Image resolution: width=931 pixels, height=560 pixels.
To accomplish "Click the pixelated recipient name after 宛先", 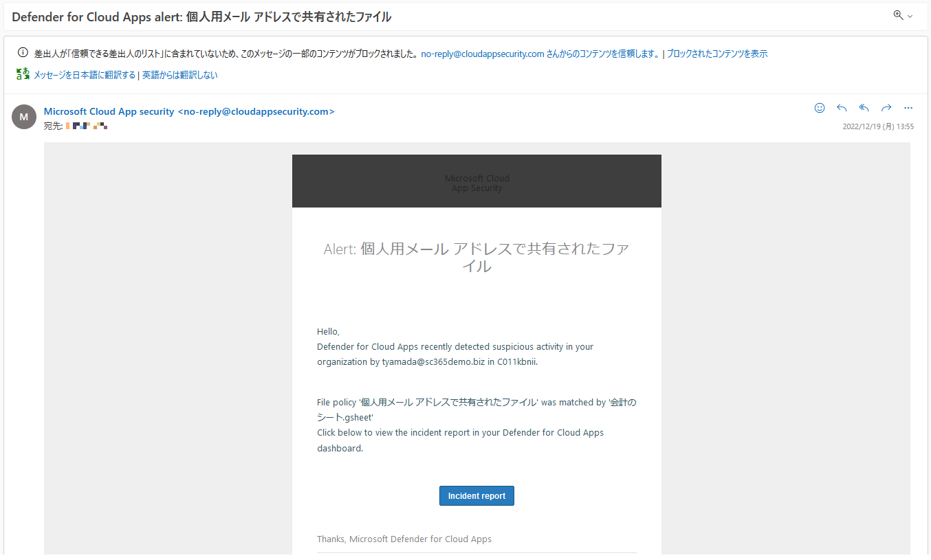I will [x=87, y=126].
